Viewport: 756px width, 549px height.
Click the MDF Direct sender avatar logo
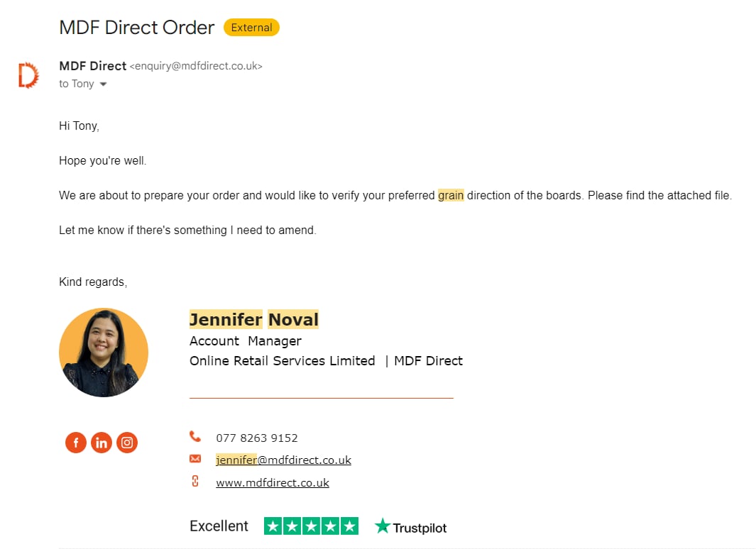pyautogui.click(x=28, y=75)
